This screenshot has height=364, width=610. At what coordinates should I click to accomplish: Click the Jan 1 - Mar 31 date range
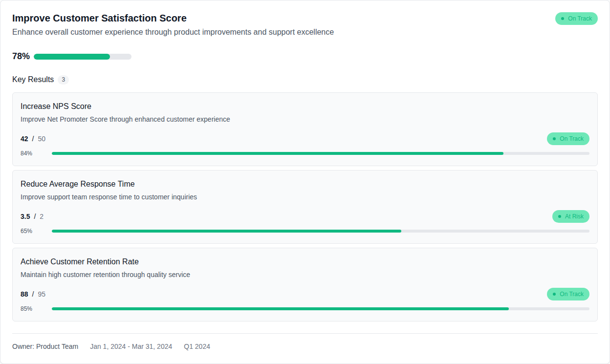point(131,346)
